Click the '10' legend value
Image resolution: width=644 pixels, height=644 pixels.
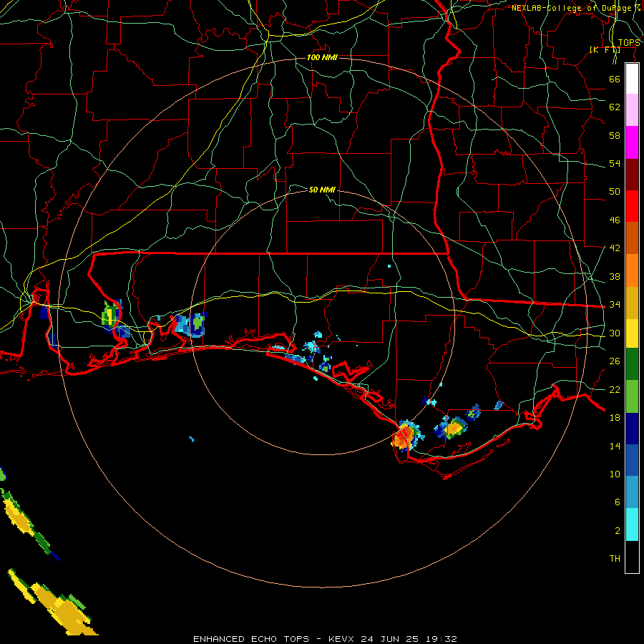(615, 474)
